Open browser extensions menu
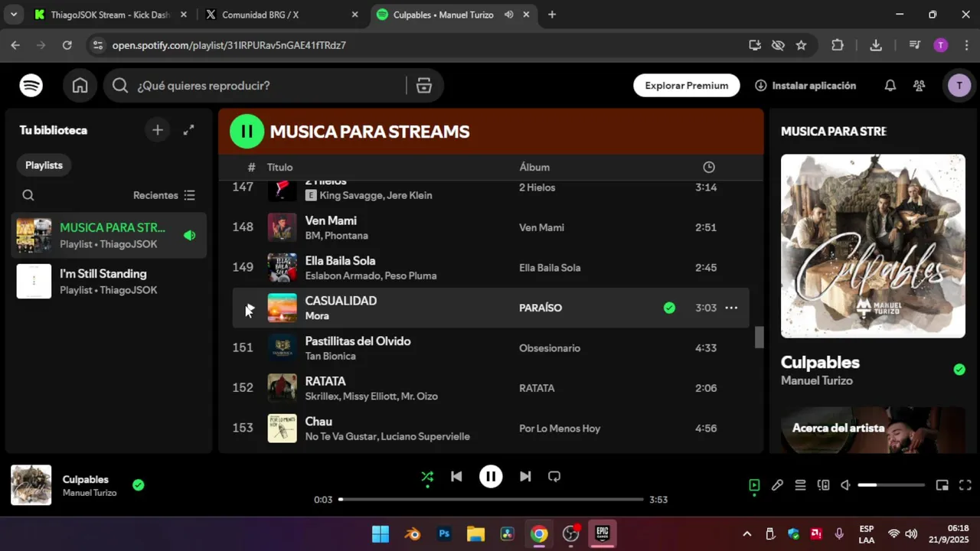980x551 pixels. [838, 45]
